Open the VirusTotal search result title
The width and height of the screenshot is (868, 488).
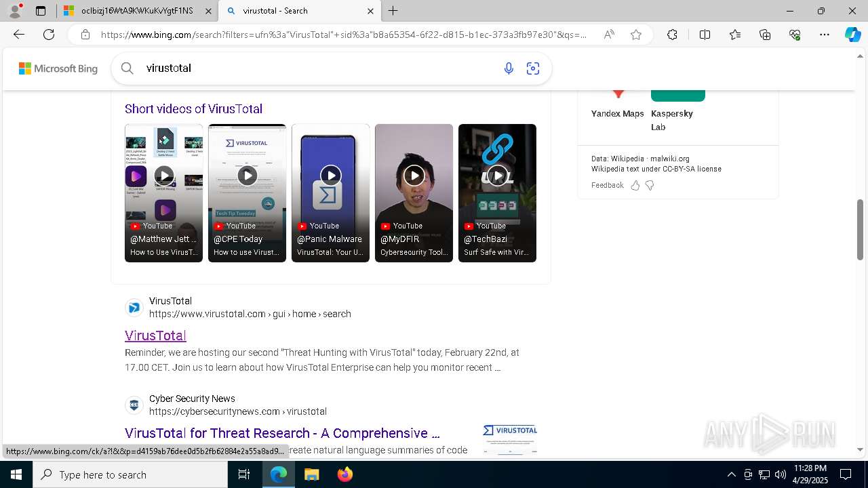tap(155, 335)
